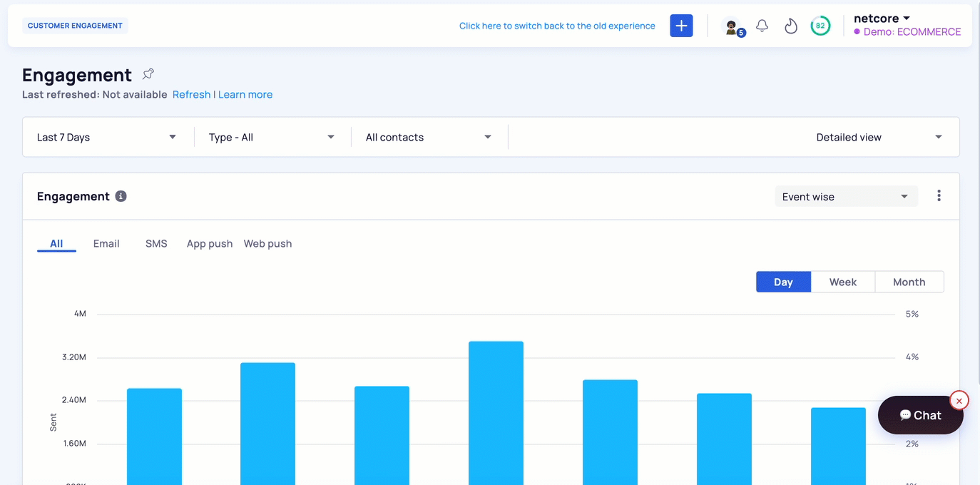Click the 1.60M axis label
Screen dimensions: 980x485
pos(74,444)
